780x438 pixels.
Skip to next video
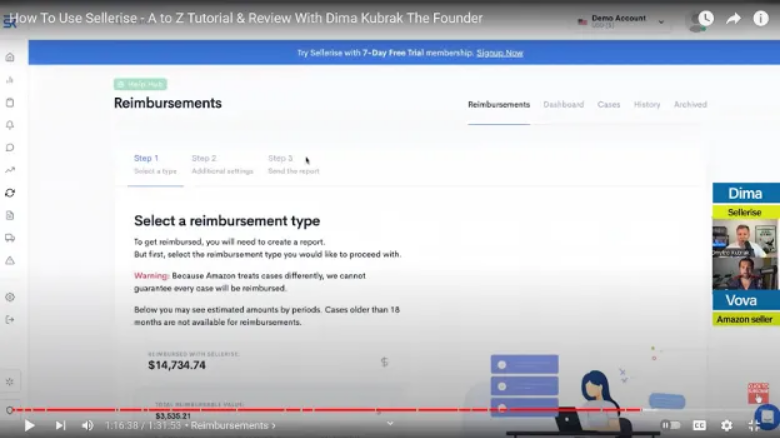(60, 426)
